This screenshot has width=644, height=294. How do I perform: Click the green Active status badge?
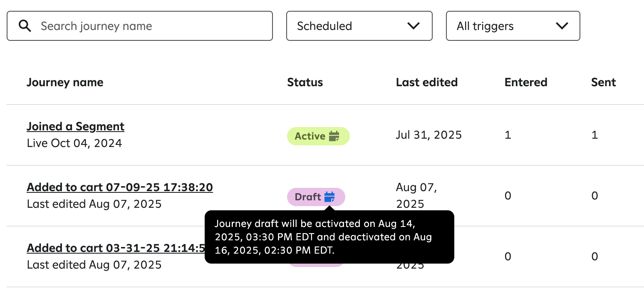310,136
